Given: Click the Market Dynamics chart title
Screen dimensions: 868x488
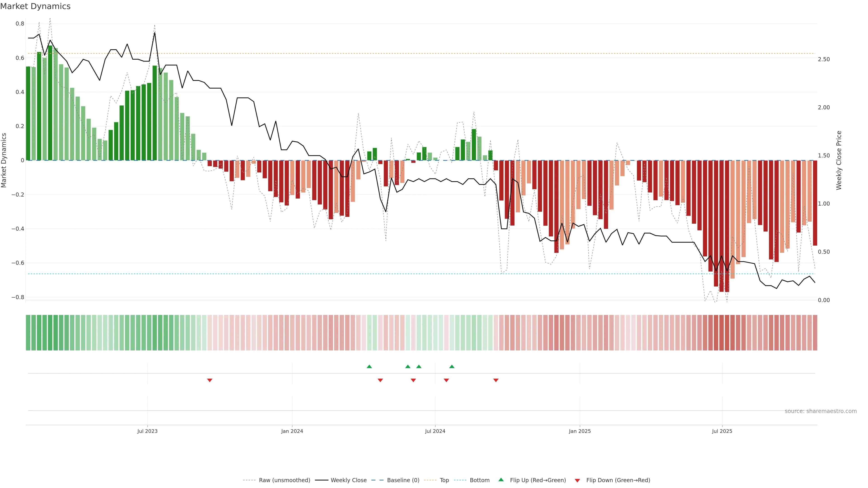Looking at the screenshot, I should 35,6.
